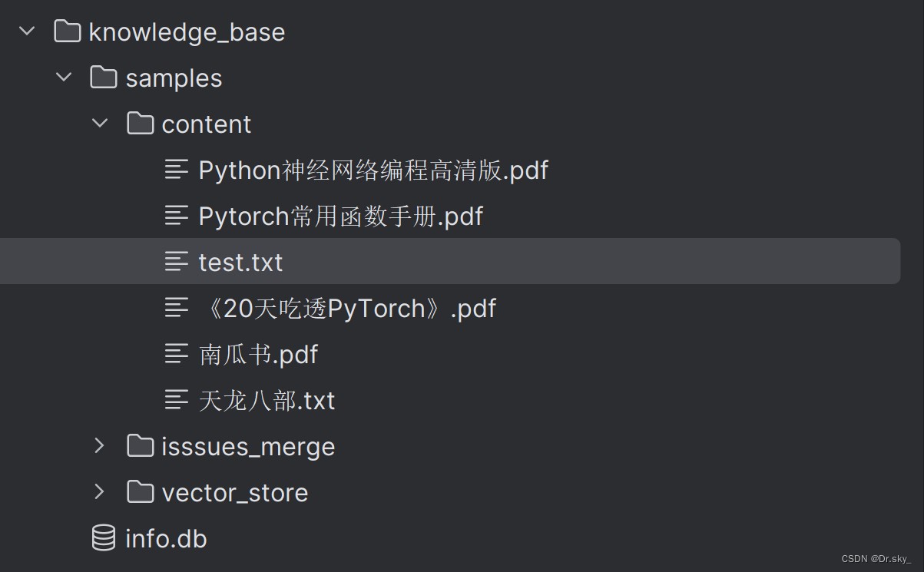Select Python神经网络编程高清版.pdf file
924x572 pixels.
pos(373,170)
